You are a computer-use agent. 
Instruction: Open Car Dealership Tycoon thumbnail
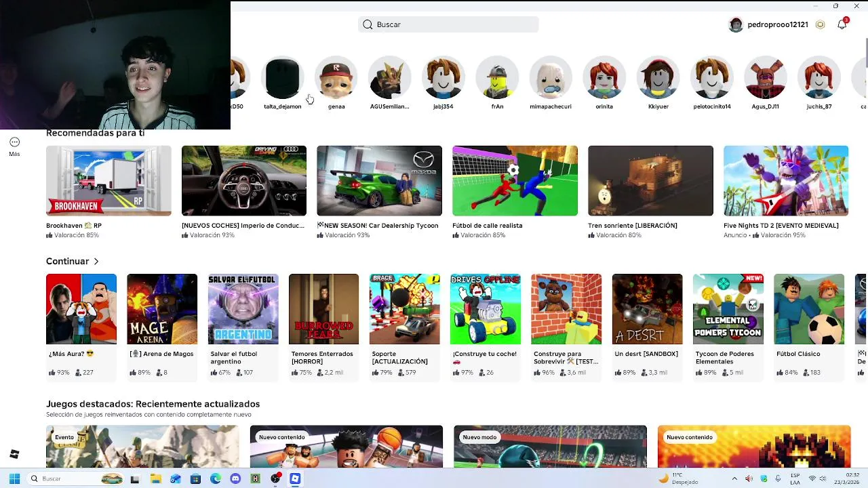379,181
